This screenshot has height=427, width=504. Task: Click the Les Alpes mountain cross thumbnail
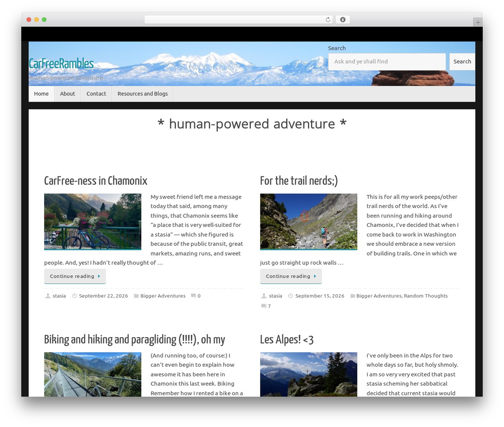coord(309,374)
